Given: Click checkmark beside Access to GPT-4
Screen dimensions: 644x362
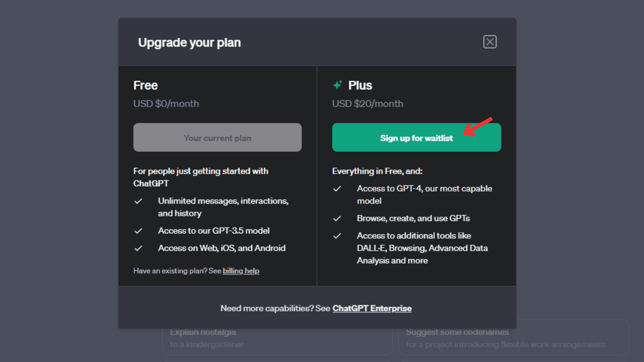Looking at the screenshot, I should 337,189.
